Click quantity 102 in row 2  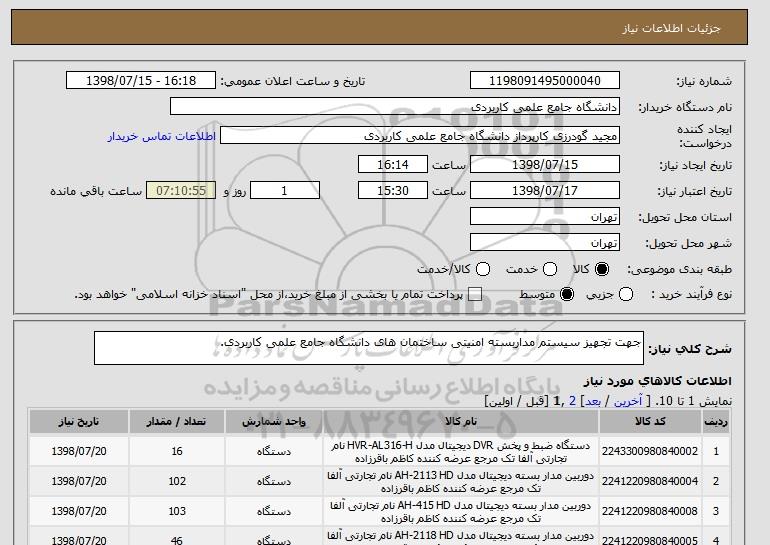point(177,481)
